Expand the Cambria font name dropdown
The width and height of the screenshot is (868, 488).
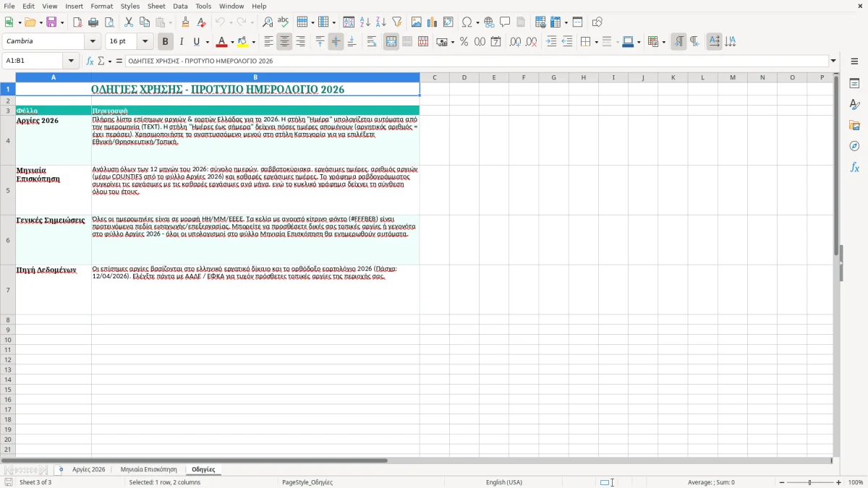pyautogui.click(x=93, y=42)
